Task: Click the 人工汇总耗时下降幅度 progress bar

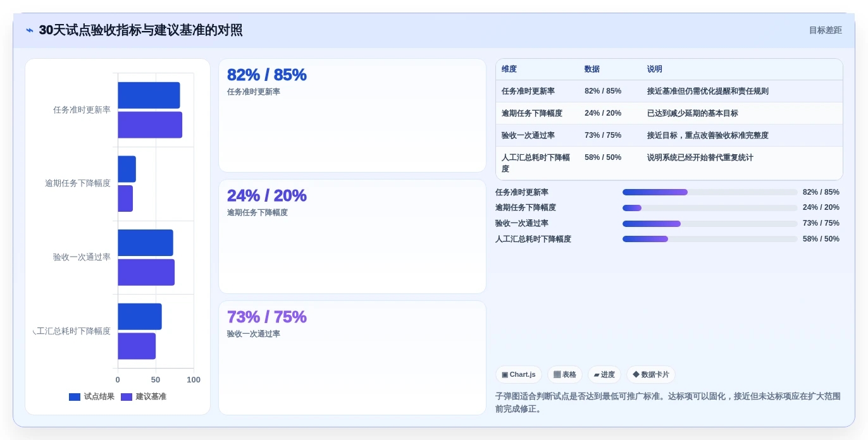Action: (x=710, y=239)
